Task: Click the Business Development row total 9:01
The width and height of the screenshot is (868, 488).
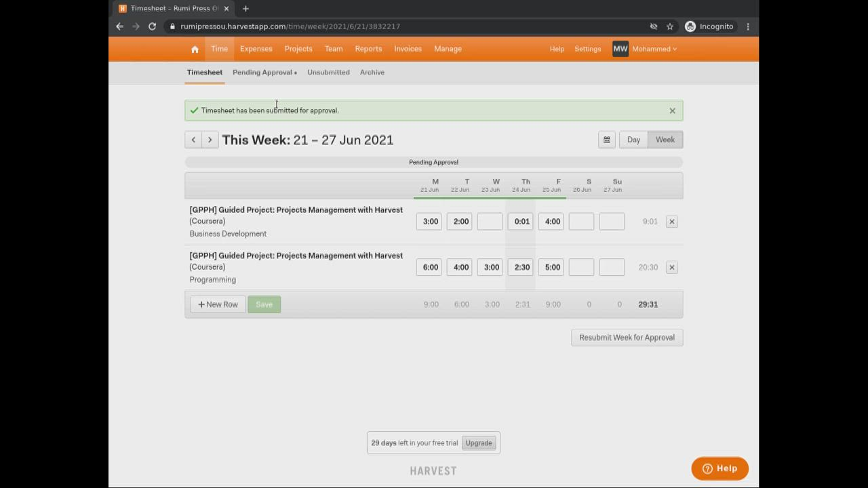Action: pyautogui.click(x=650, y=222)
